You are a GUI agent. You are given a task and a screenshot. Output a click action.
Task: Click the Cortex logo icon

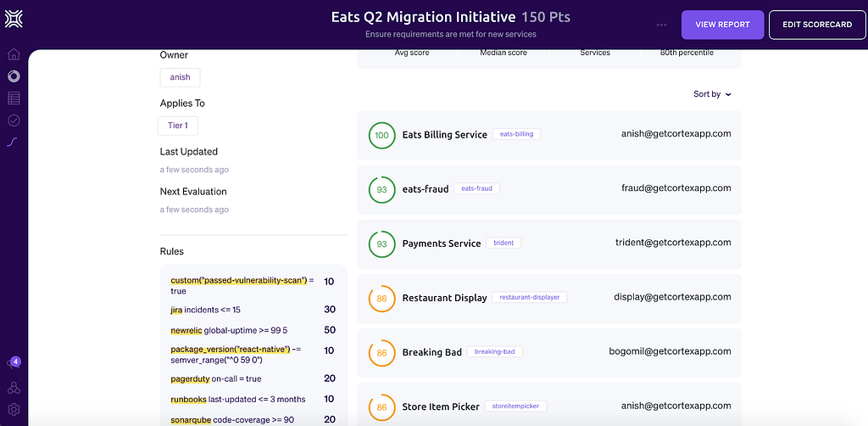tap(14, 19)
